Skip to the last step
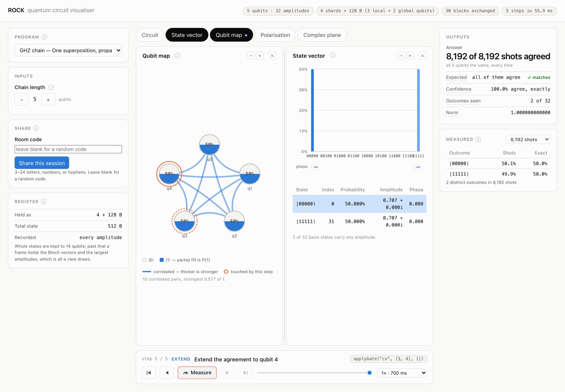The width and height of the screenshot is (565, 392). coord(245,373)
